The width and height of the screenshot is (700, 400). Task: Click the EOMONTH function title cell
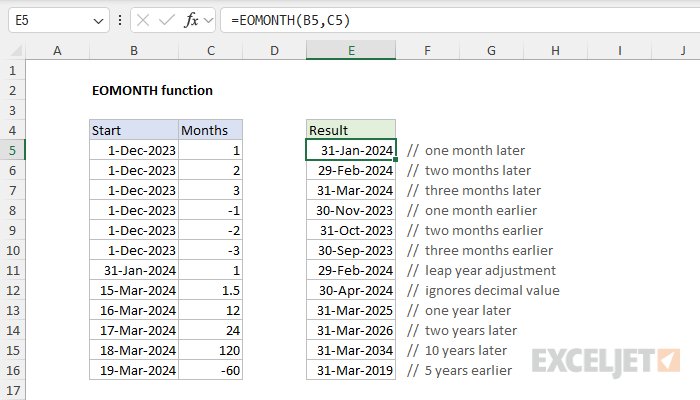(151, 90)
